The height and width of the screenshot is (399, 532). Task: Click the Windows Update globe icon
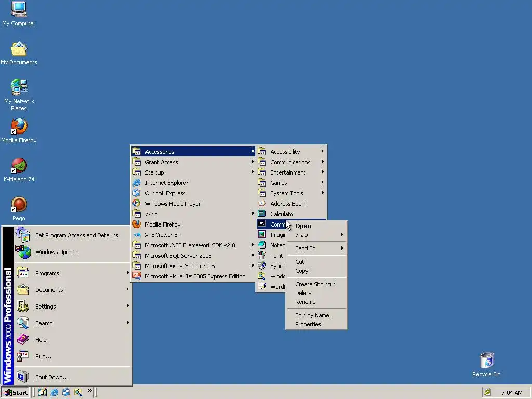click(23, 252)
